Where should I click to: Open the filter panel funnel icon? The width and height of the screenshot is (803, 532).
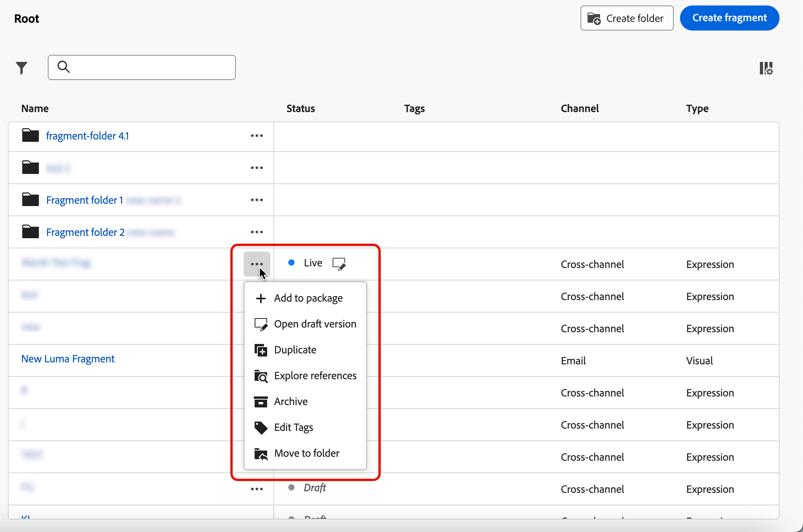[22, 68]
